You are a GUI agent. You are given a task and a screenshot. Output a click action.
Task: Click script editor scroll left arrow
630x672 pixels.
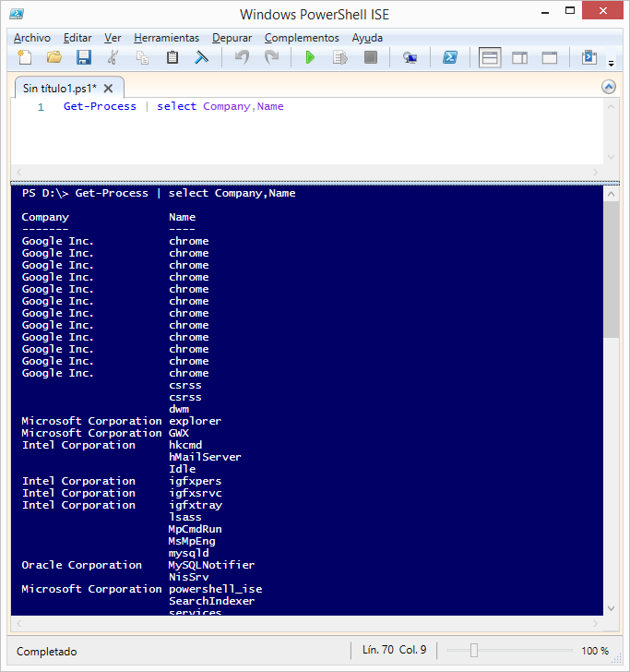click(18, 172)
